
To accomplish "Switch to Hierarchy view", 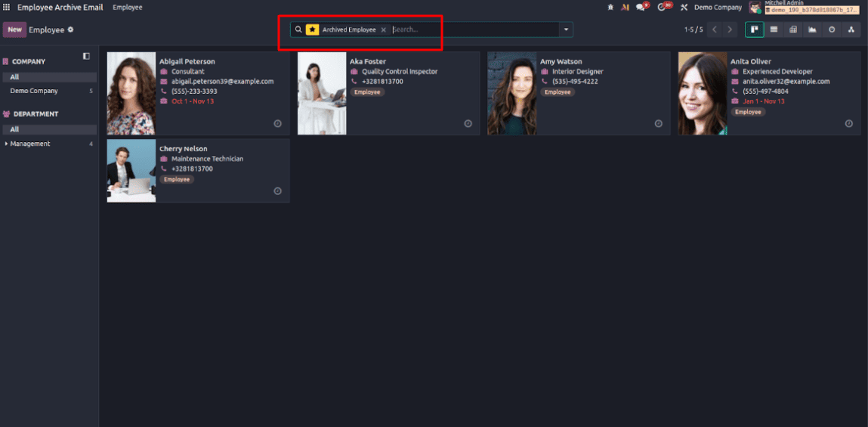I will (x=851, y=29).
